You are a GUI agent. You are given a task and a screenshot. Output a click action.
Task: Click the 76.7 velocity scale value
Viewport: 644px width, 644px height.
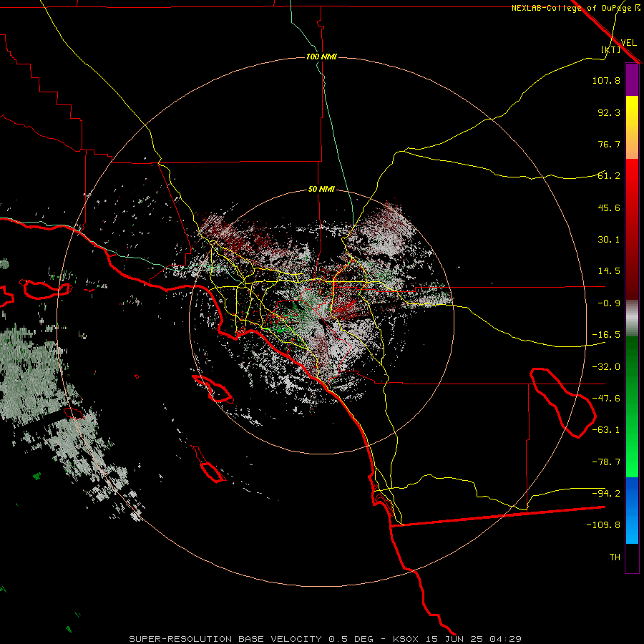(x=609, y=144)
